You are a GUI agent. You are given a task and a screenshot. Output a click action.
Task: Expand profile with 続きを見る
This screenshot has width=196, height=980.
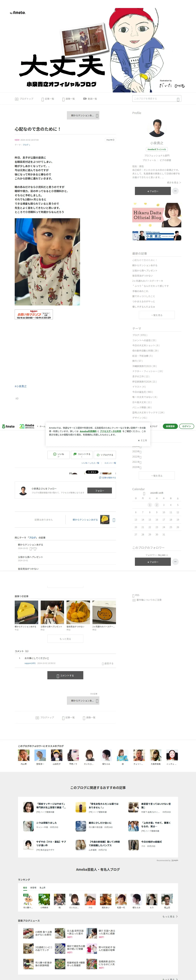point(174,183)
